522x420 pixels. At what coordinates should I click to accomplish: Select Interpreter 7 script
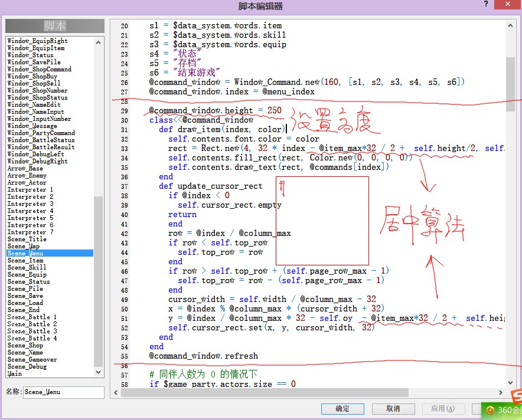pyautogui.click(x=30, y=232)
